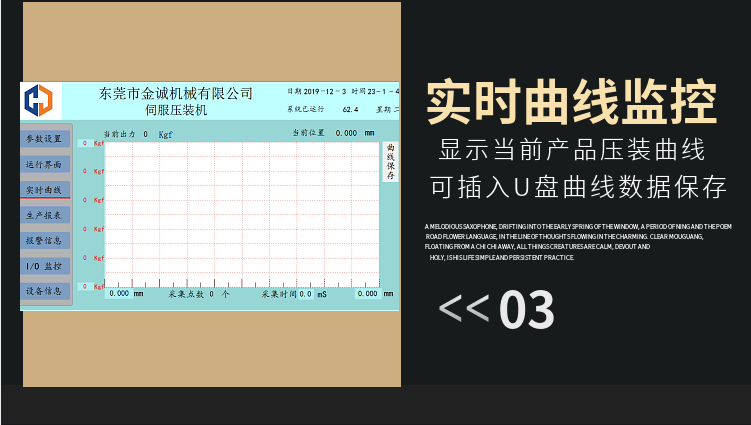Viewport: 751px width, 425px height.
Task: Click the << double arrow icon
Action: (x=464, y=309)
